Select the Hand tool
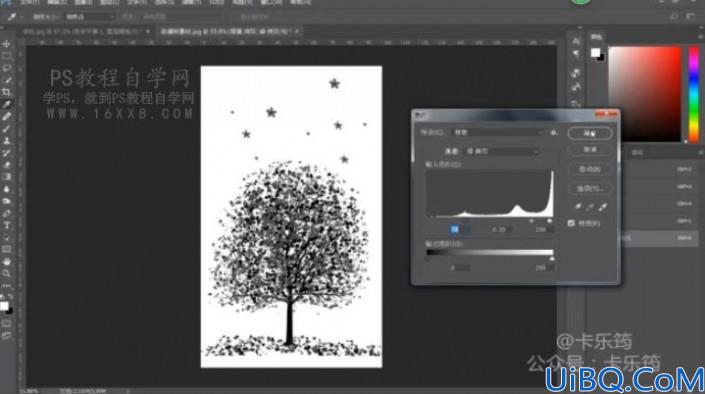 tap(6, 262)
